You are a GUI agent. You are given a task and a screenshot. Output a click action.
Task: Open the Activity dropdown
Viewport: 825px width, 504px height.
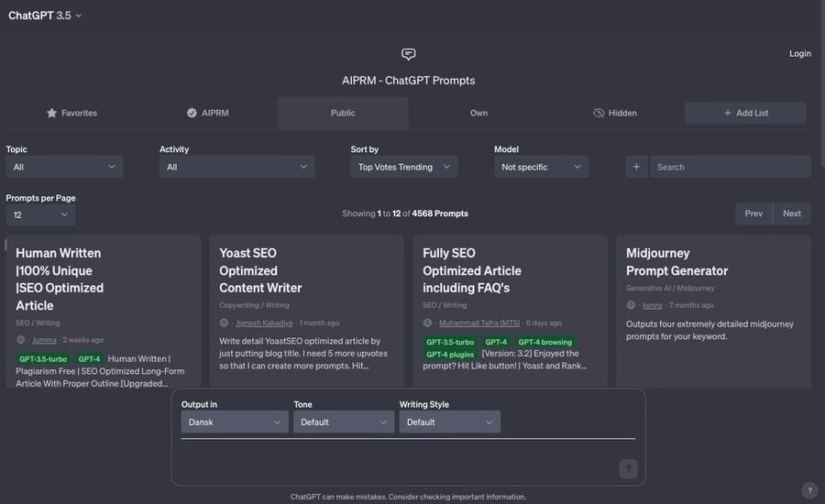click(x=236, y=167)
